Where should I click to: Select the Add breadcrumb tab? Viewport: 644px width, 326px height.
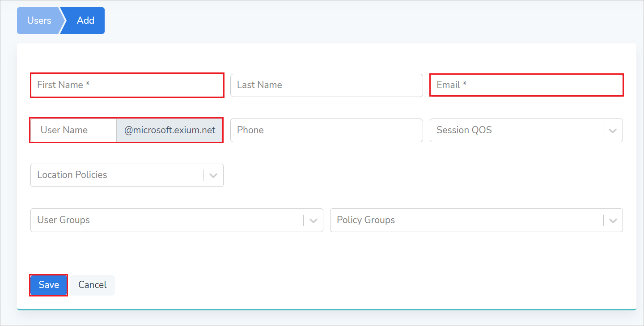click(x=85, y=20)
